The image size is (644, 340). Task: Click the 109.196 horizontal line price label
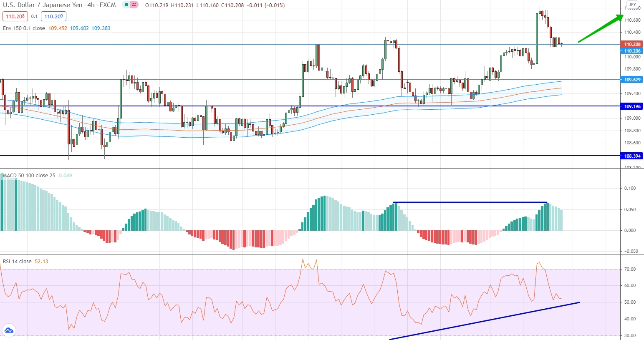click(x=632, y=106)
